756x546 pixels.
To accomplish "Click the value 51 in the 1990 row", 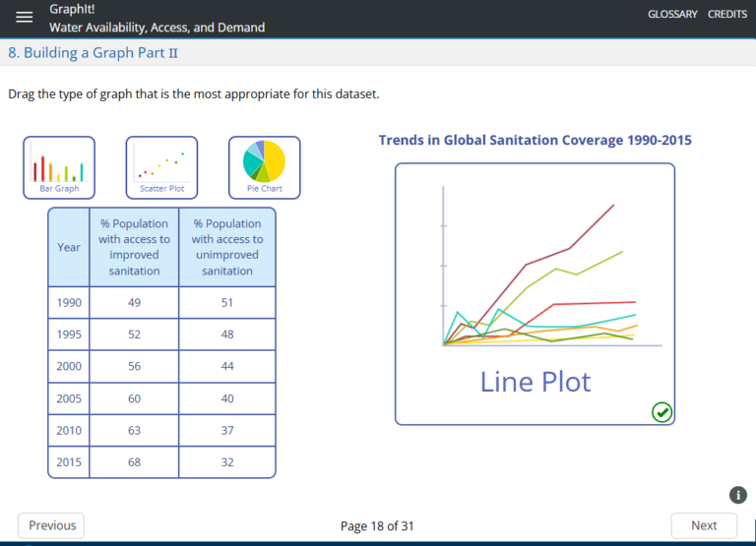I will pos(227,303).
